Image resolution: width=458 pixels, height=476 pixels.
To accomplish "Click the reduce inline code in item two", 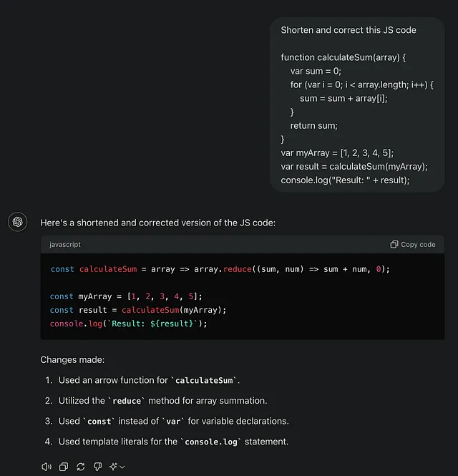I will tap(127, 401).
